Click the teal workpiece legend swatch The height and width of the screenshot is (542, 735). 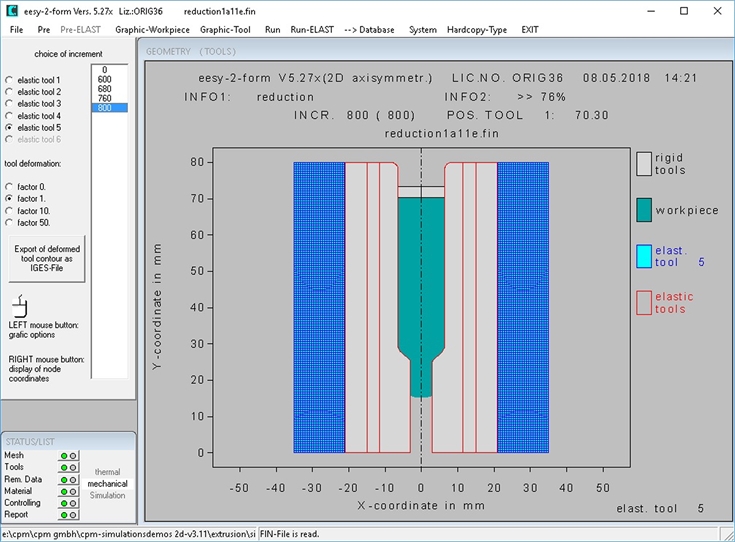click(x=644, y=210)
